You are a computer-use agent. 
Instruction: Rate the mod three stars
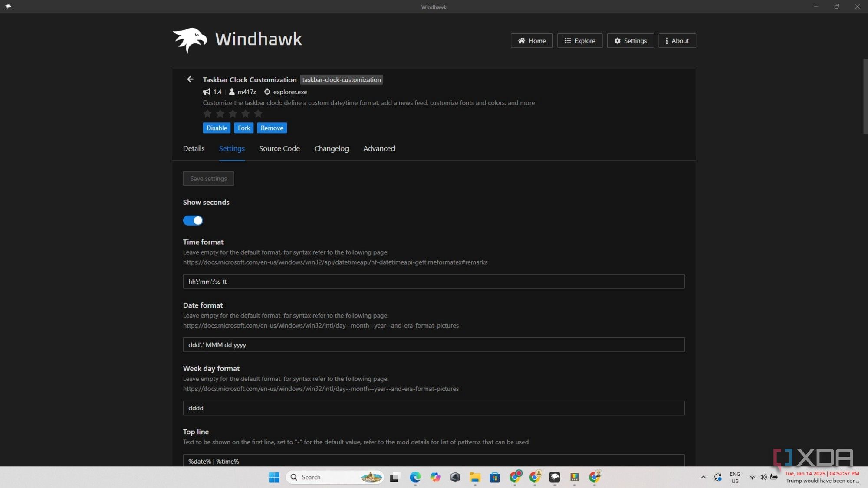click(x=233, y=114)
